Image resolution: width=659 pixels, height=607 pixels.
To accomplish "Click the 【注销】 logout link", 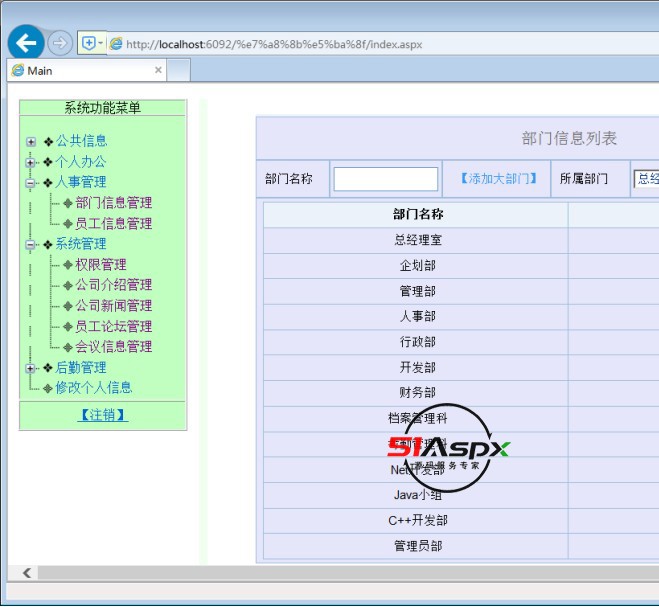I will pos(103,415).
